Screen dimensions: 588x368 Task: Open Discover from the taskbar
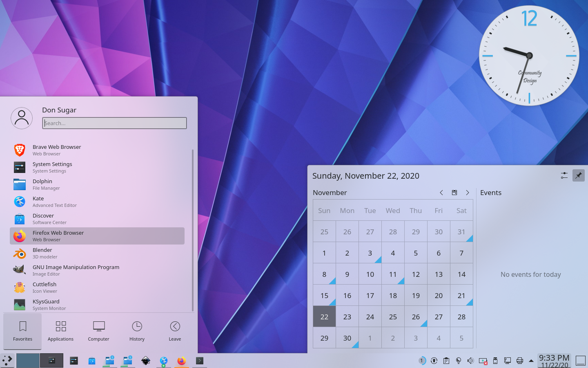[92, 361]
